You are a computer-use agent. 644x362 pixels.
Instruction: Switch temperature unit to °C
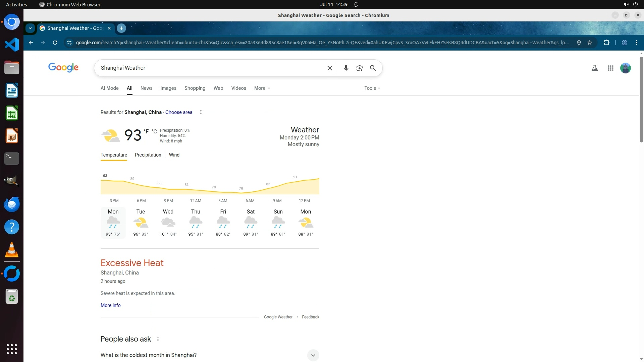point(154,131)
